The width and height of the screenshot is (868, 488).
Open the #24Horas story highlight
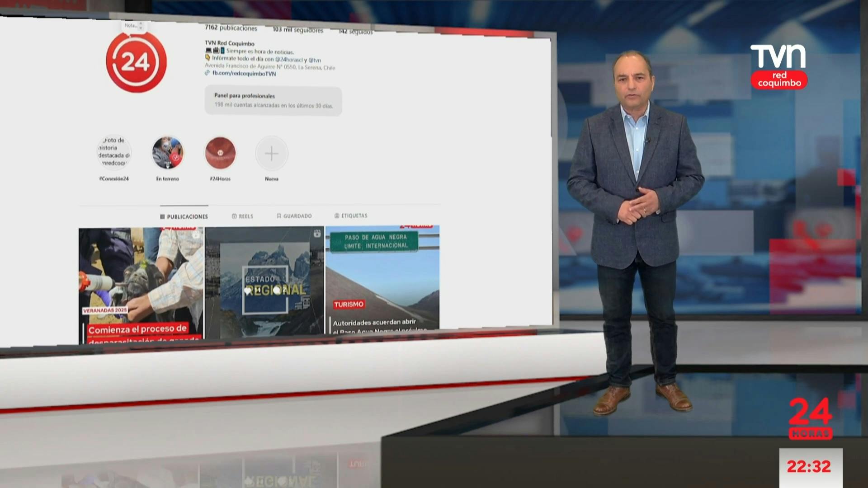click(220, 153)
